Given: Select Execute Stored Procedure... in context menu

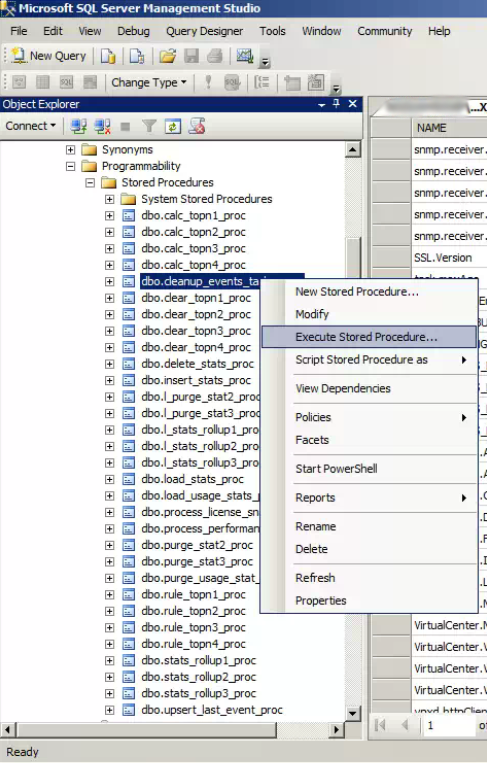Looking at the screenshot, I should coord(369,337).
